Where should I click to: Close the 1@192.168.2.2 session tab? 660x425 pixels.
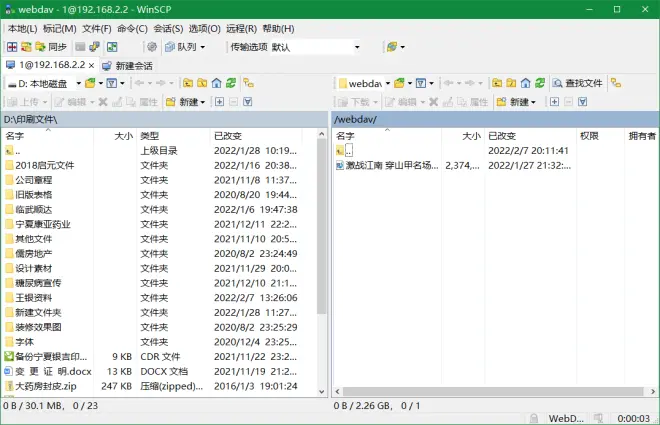point(91,66)
